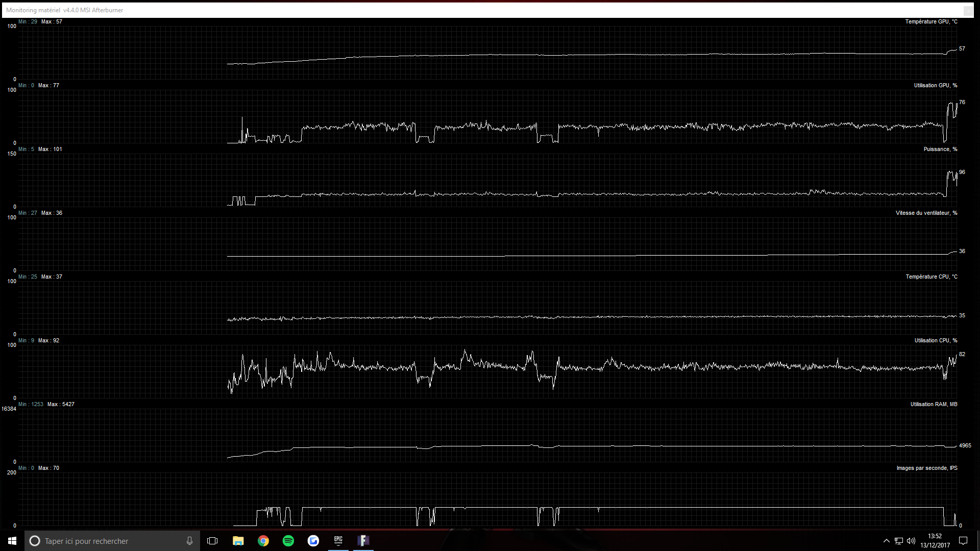Open Spotify from the taskbar
Viewport: 980px width, 551px height.
point(288,541)
